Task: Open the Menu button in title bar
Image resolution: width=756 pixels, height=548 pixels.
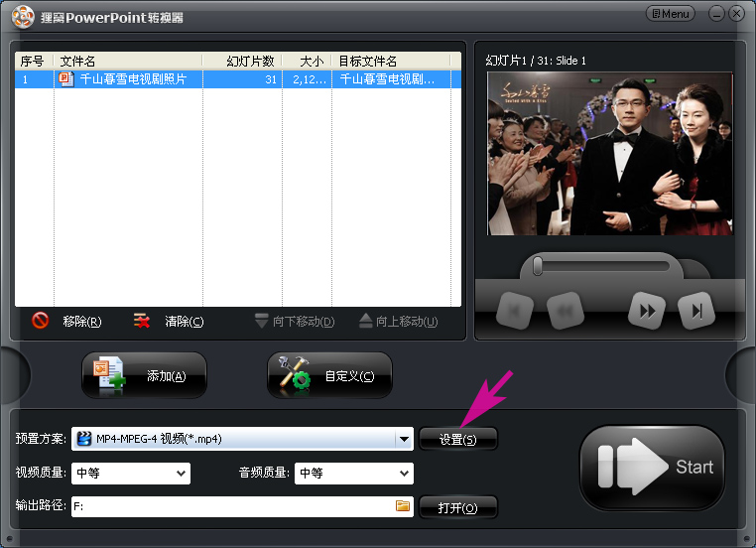Action: [x=670, y=14]
